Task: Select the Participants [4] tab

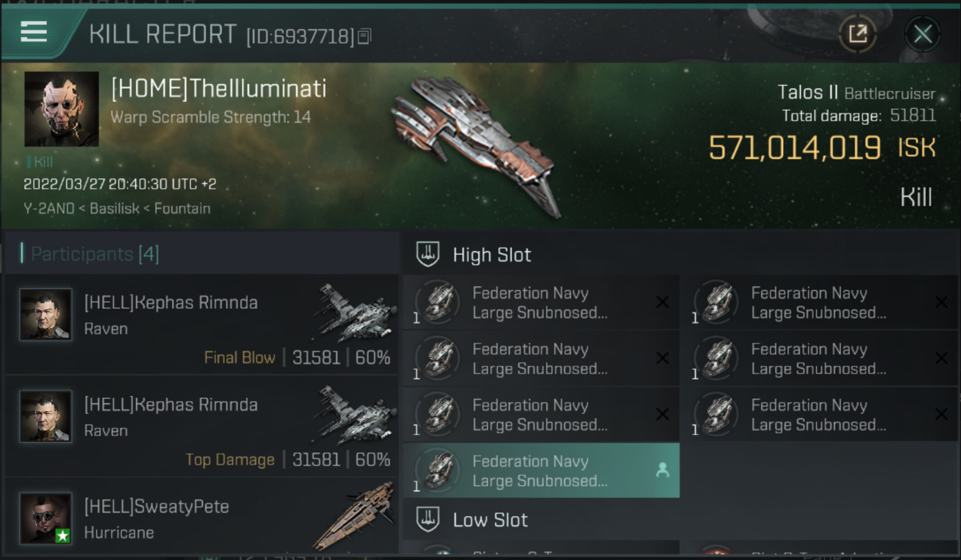Action: click(x=95, y=254)
